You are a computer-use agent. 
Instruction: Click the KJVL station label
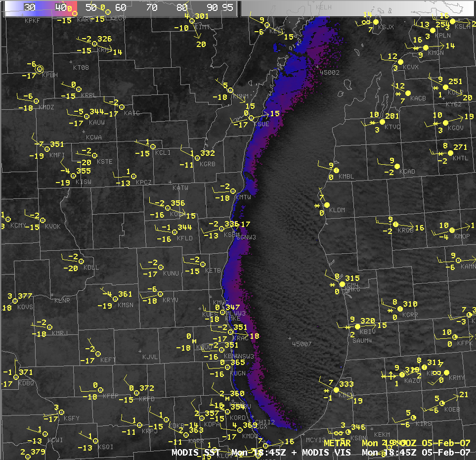pyautogui.click(x=149, y=357)
